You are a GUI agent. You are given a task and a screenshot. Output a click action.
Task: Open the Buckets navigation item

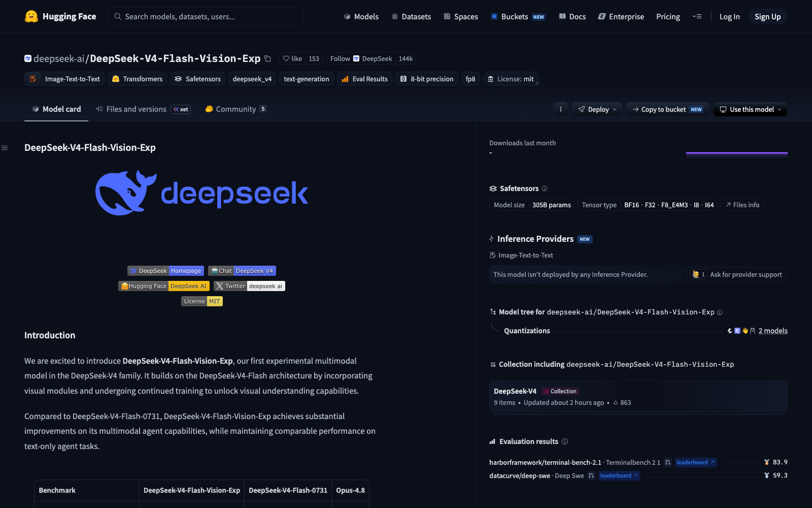[x=518, y=16]
